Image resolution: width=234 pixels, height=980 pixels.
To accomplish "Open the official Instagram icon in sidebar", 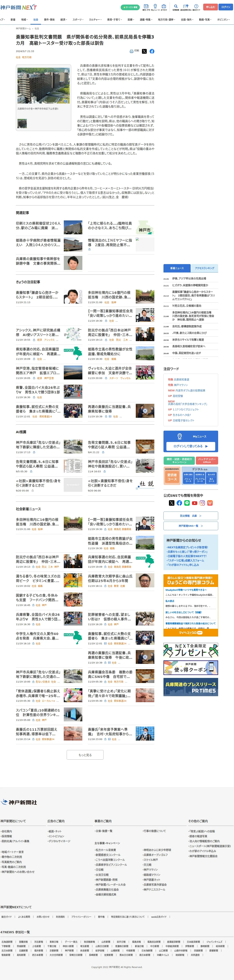I will [202, 503].
